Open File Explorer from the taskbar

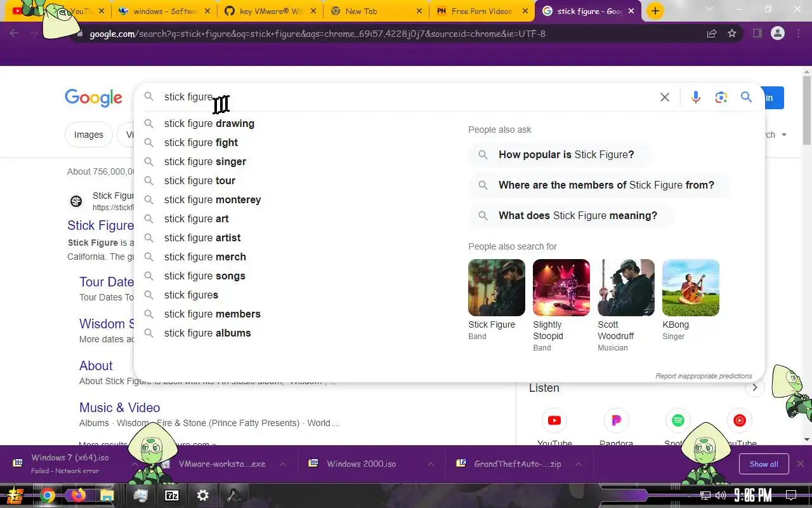click(x=107, y=496)
